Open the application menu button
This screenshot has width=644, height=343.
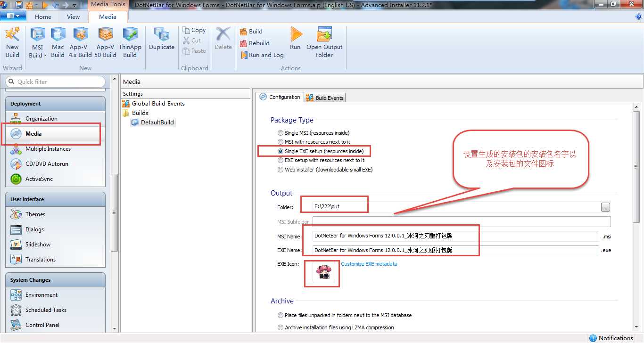[x=13, y=16]
